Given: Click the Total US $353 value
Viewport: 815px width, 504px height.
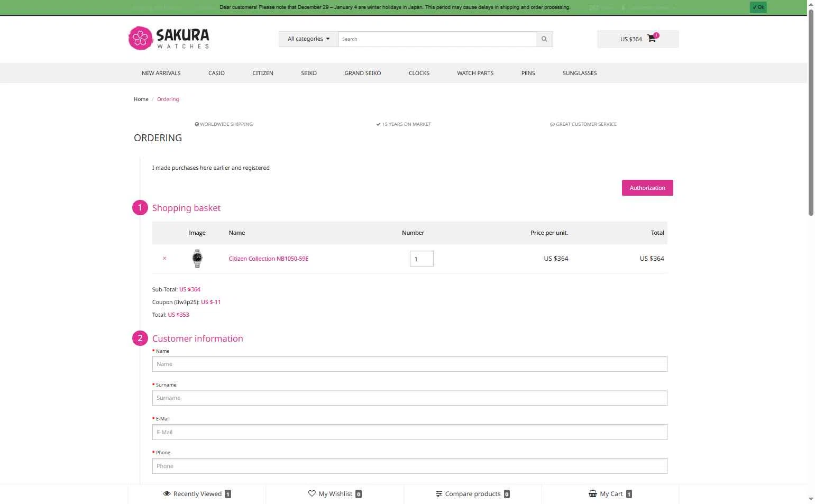Looking at the screenshot, I should [179, 315].
